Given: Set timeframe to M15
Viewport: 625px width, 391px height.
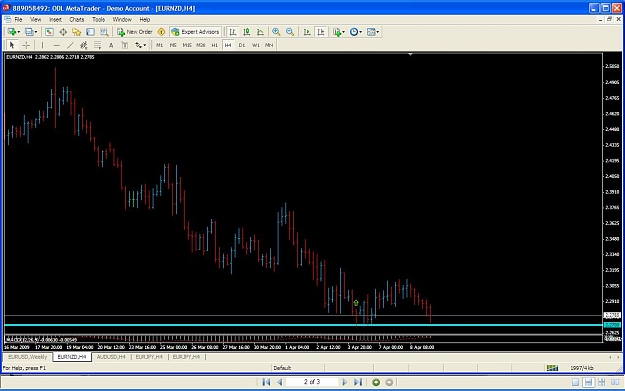Looking at the screenshot, I should pos(187,45).
